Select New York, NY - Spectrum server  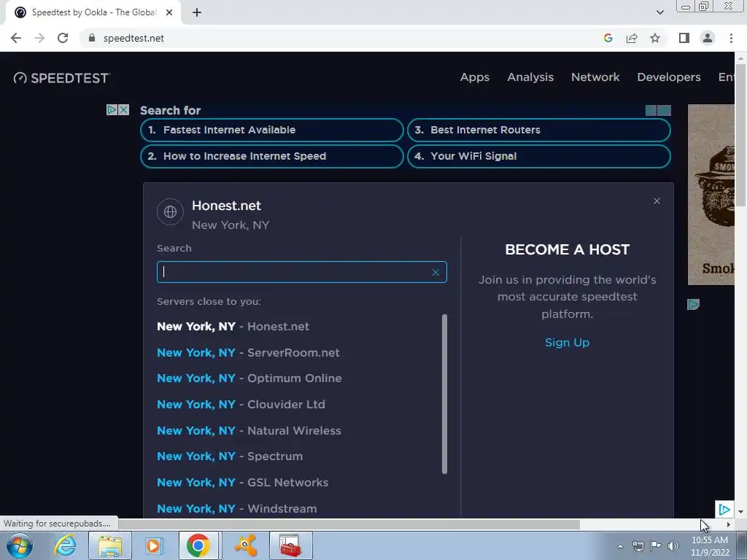click(230, 456)
